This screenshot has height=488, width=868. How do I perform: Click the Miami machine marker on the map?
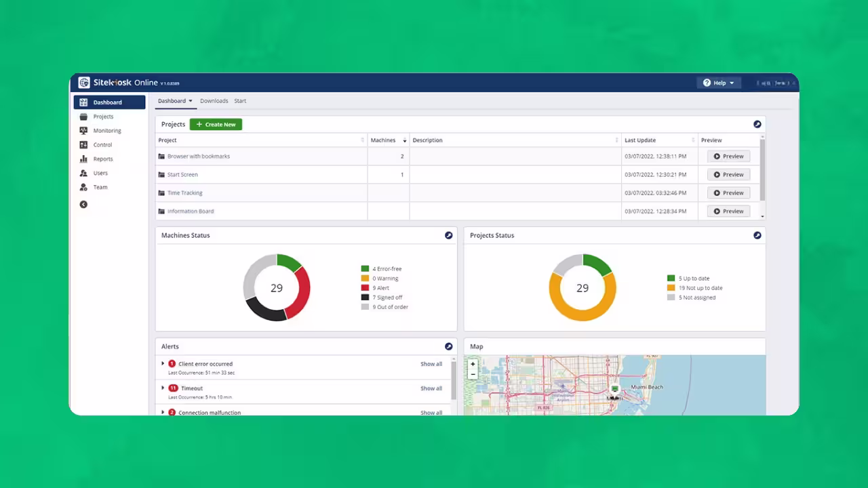pyautogui.click(x=614, y=389)
